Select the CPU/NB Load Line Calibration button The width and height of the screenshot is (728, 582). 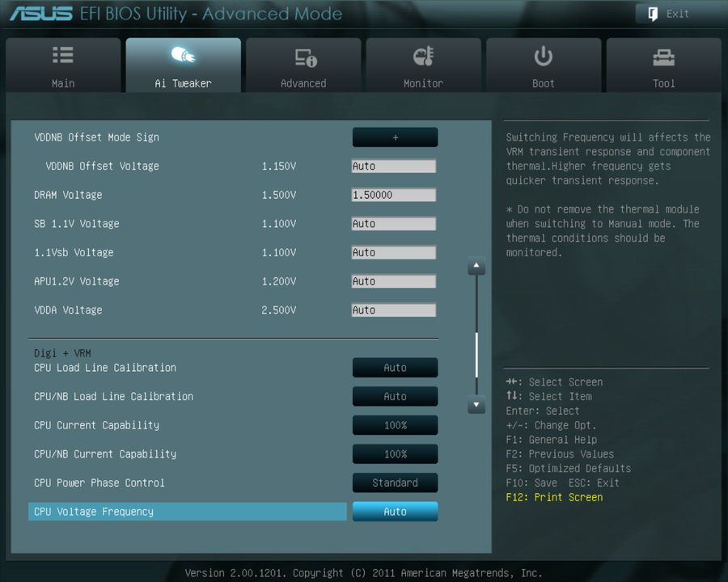[x=395, y=396]
